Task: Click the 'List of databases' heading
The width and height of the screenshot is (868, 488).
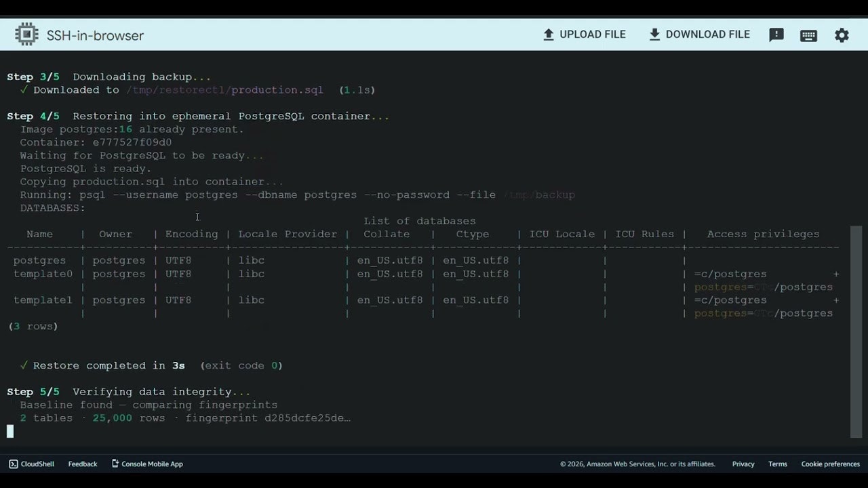Action: tap(420, 221)
